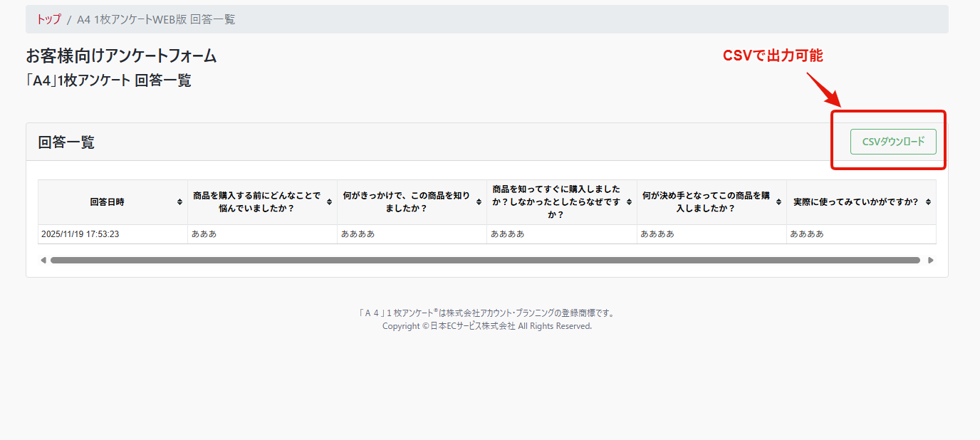Click sort arrows for 何がきっかけで column
This screenshot has height=440, width=980.
(479, 202)
